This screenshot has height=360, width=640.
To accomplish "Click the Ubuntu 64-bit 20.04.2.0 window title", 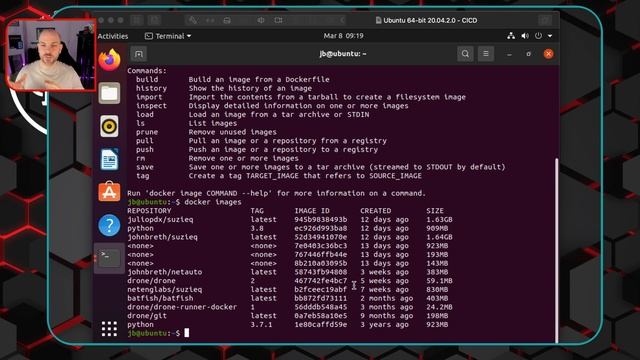I will click(426, 20).
